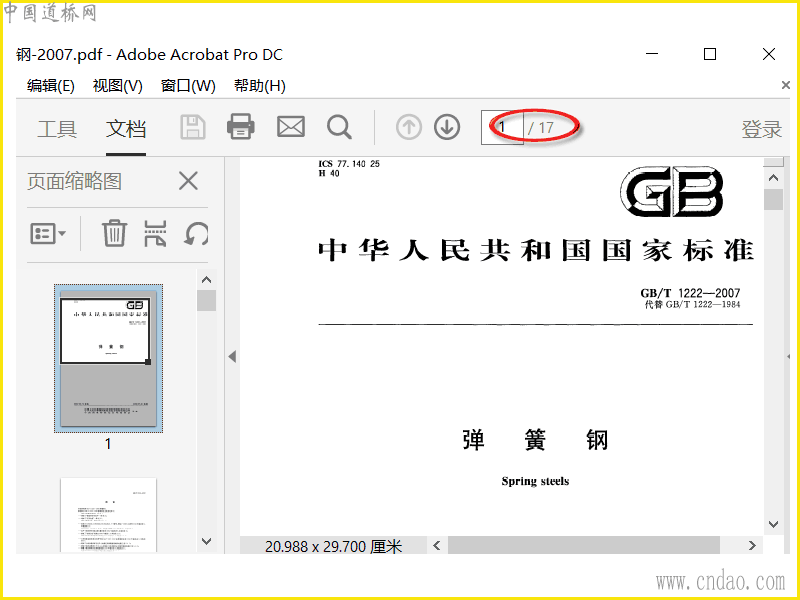
Task: Minimize the Acrobat window
Action: [x=652, y=54]
